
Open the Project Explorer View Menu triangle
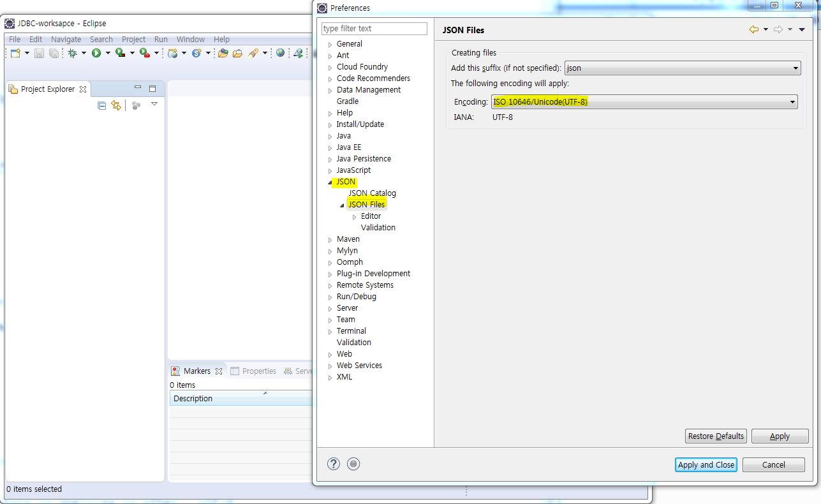pos(154,104)
